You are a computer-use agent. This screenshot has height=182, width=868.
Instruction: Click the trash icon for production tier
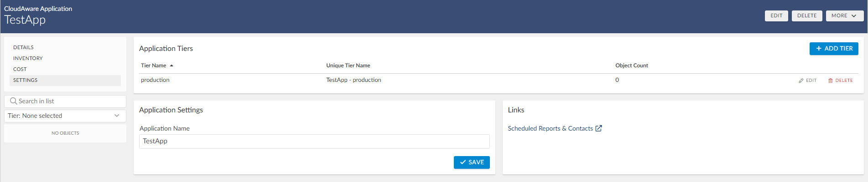[831, 81]
